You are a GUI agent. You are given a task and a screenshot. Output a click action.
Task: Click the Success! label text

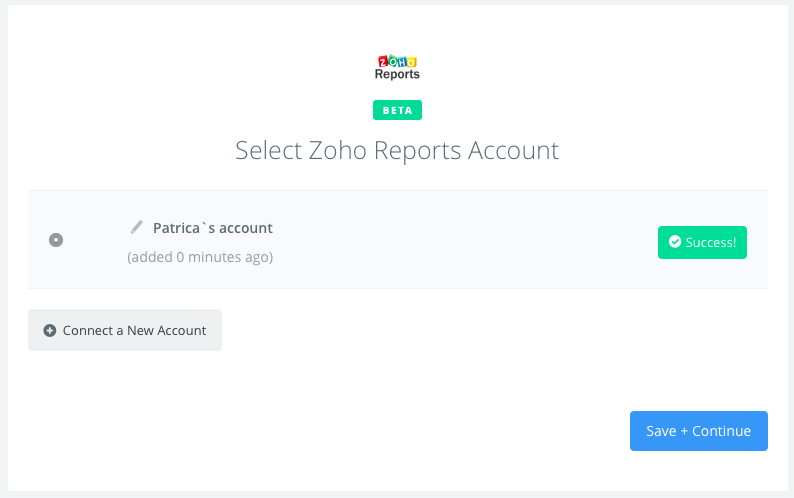pyautogui.click(x=710, y=242)
